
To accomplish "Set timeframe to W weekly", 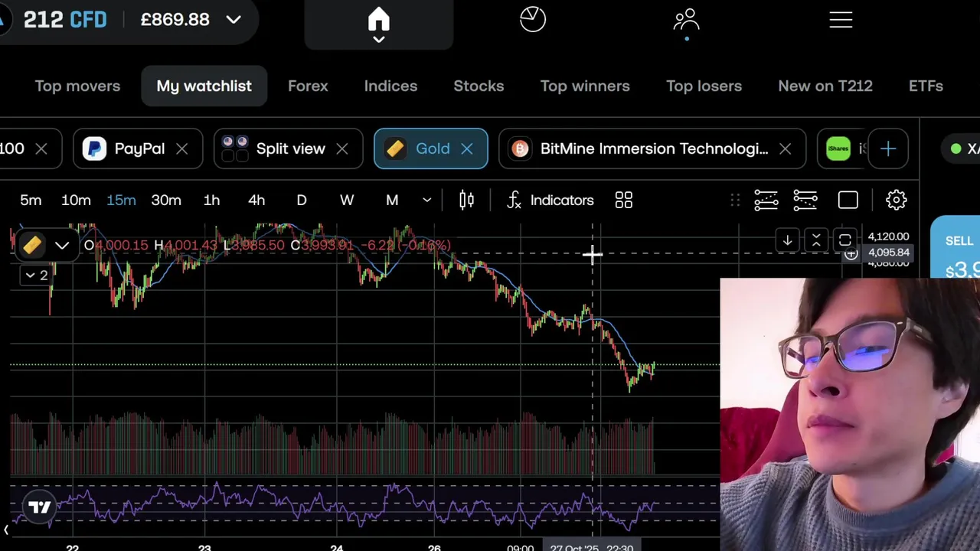I will tap(347, 201).
